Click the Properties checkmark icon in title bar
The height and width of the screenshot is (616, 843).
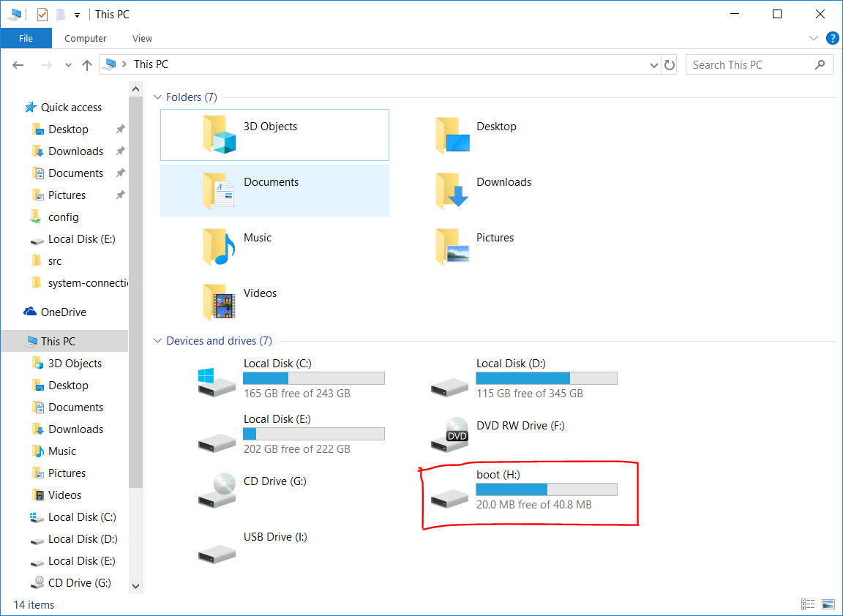[x=42, y=15]
